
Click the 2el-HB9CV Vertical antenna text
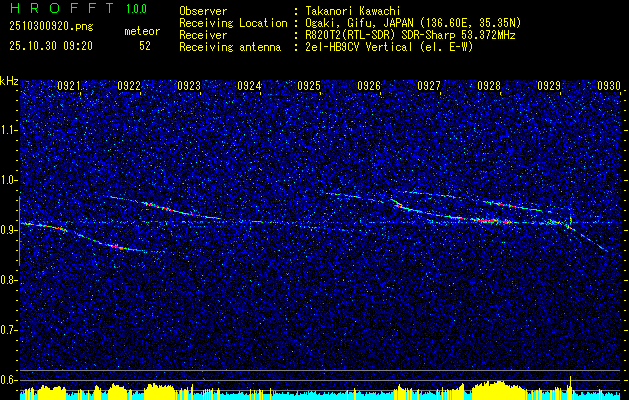[x=389, y=47]
